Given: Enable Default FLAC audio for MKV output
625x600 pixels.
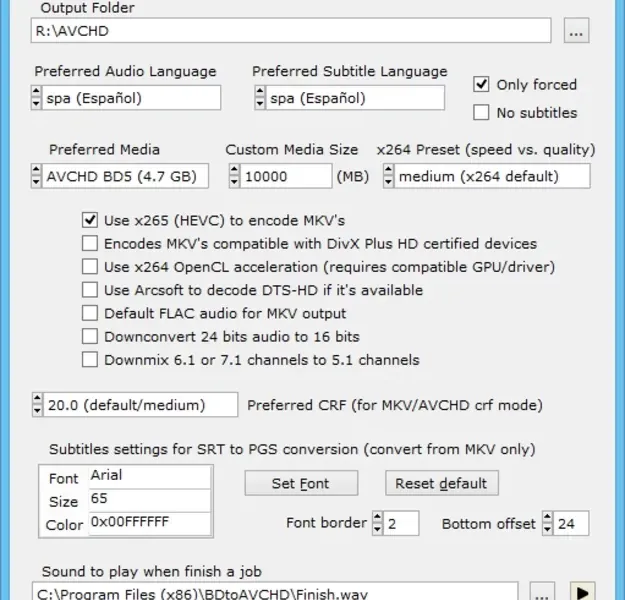Looking at the screenshot, I should pyautogui.click(x=90, y=313).
